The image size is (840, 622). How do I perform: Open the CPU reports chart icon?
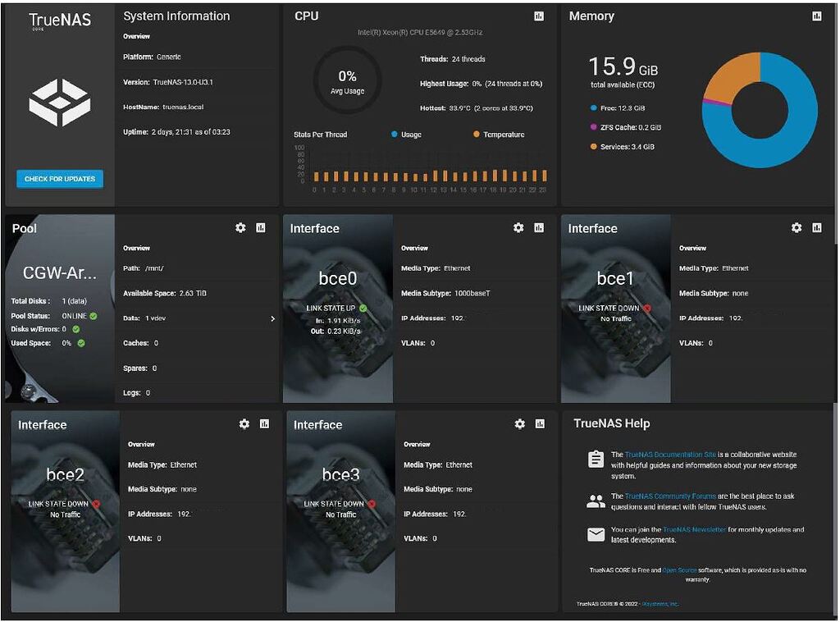point(539,15)
